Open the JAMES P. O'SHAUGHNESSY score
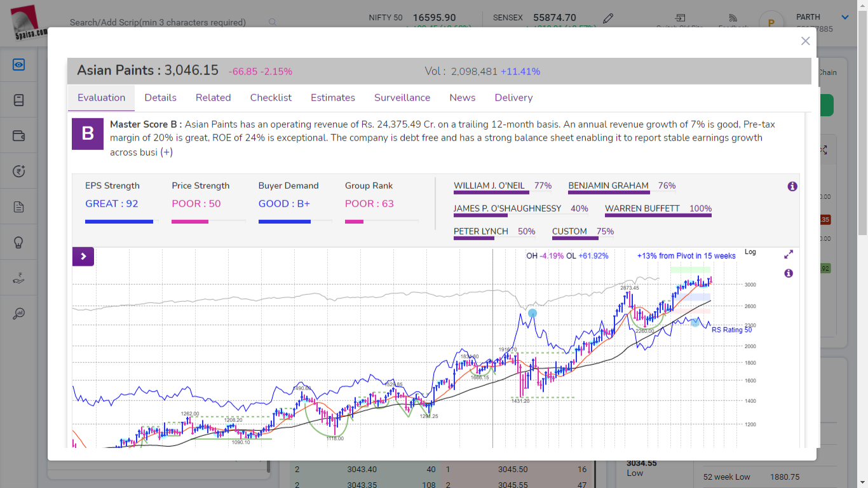Viewport: 868px width, 488px height. [x=507, y=208]
